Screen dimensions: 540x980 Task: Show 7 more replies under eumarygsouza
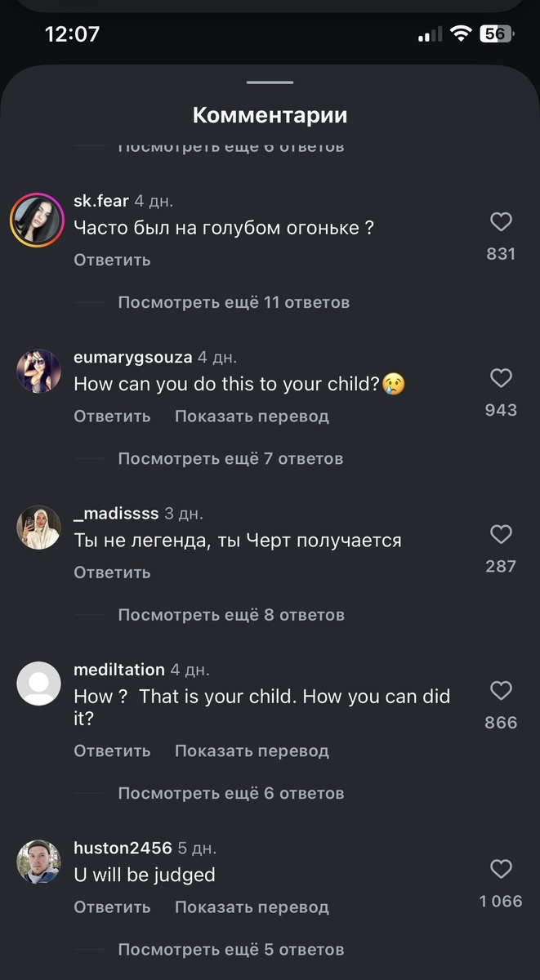coord(230,458)
